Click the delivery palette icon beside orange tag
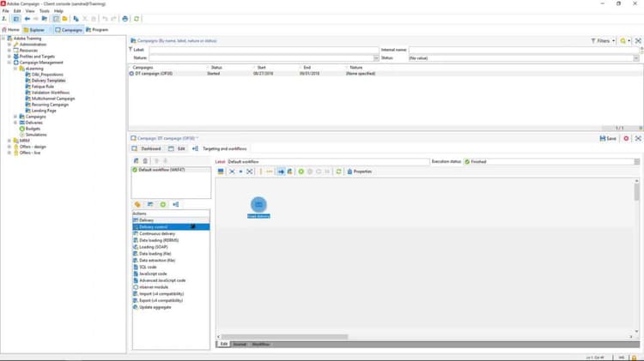644x361 pixels. pyautogui.click(x=150, y=204)
